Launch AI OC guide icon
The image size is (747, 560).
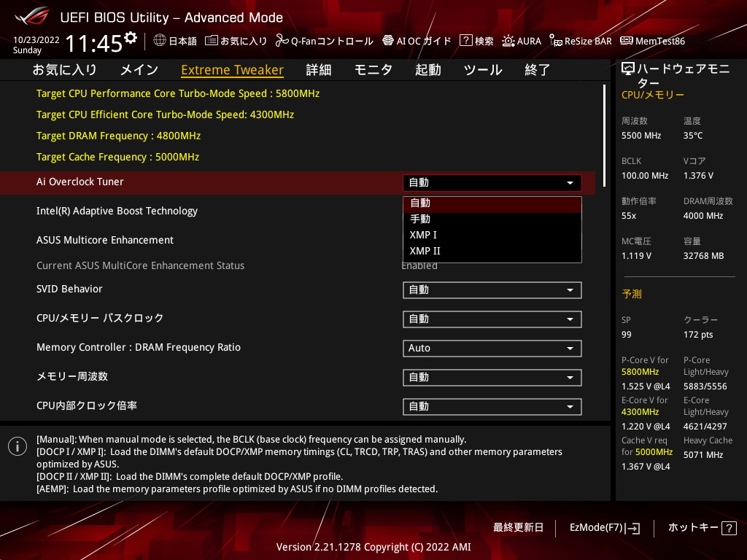(388, 41)
